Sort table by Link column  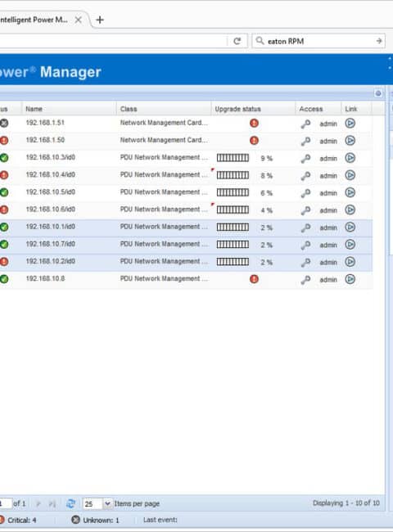click(356, 109)
